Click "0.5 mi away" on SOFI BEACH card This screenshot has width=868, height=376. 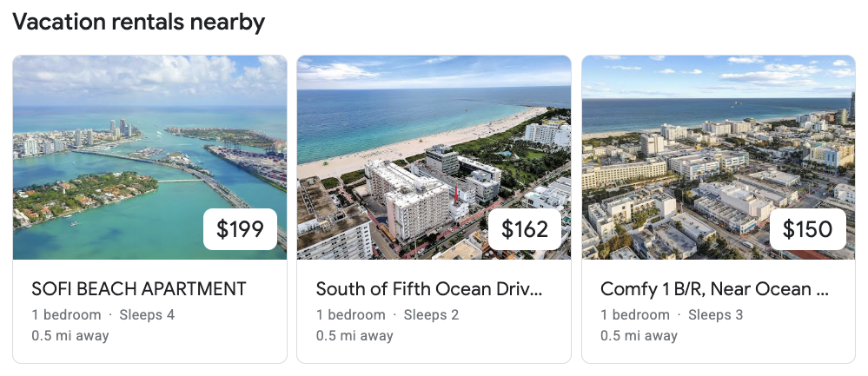click(x=70, y=335)
